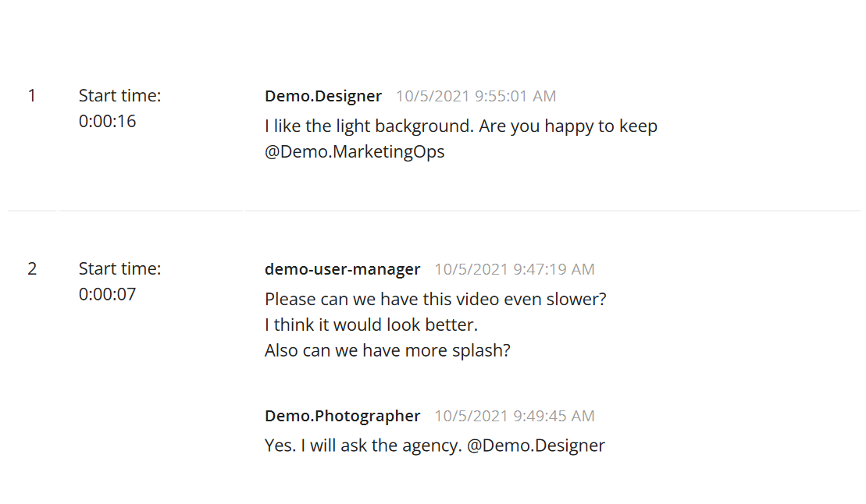Click the 0:00:16 start time marker
The height and width of the screenshot is (504, 866).
pyautogui.click(x=107, y=122)
